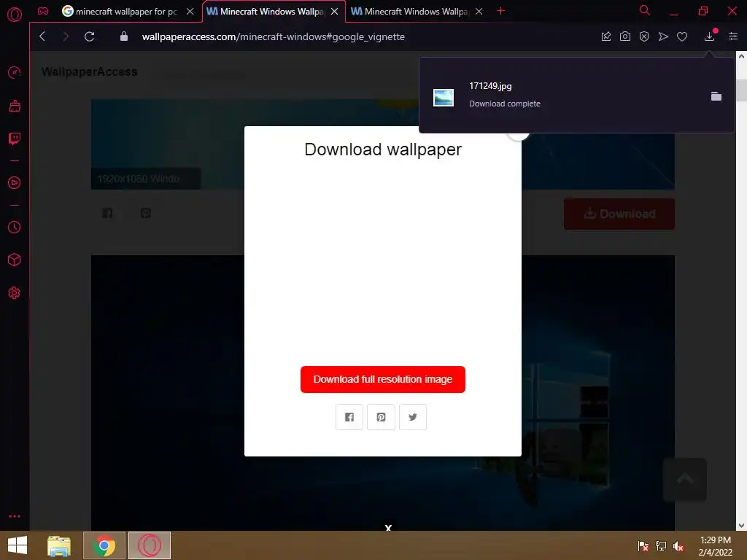Open the Opera GX main menu logo

pos(15,15)
